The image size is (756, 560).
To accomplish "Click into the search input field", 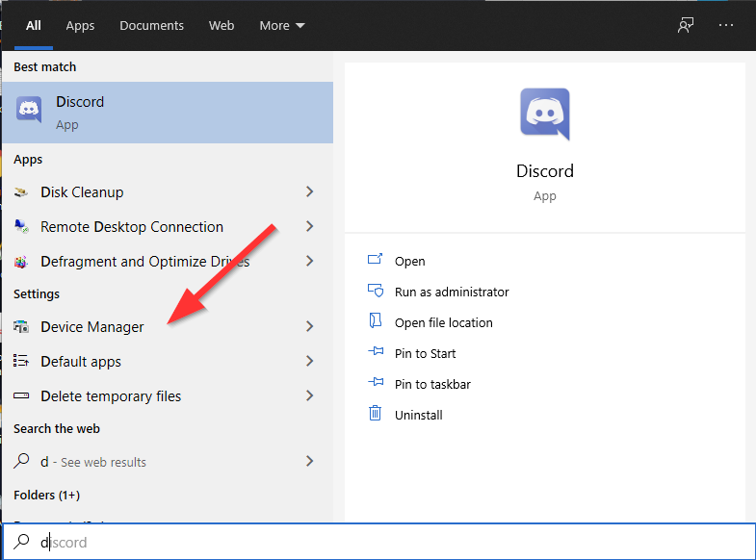I will (x=379, y=542).
